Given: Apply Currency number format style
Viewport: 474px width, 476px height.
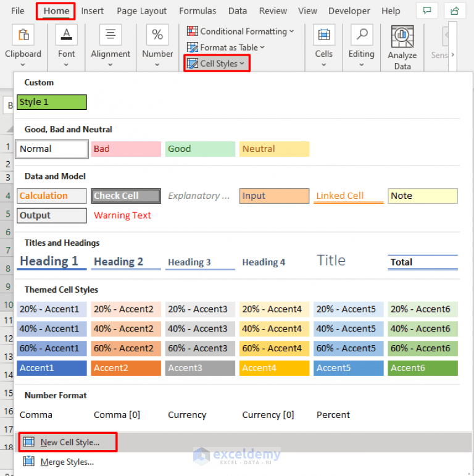Looking at the screenshot, I should pos(200,415).
